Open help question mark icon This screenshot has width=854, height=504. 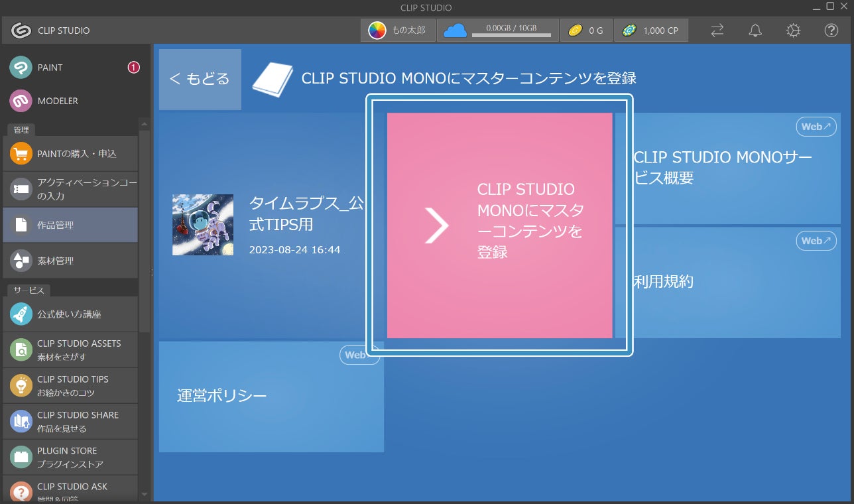coord(831,31)
